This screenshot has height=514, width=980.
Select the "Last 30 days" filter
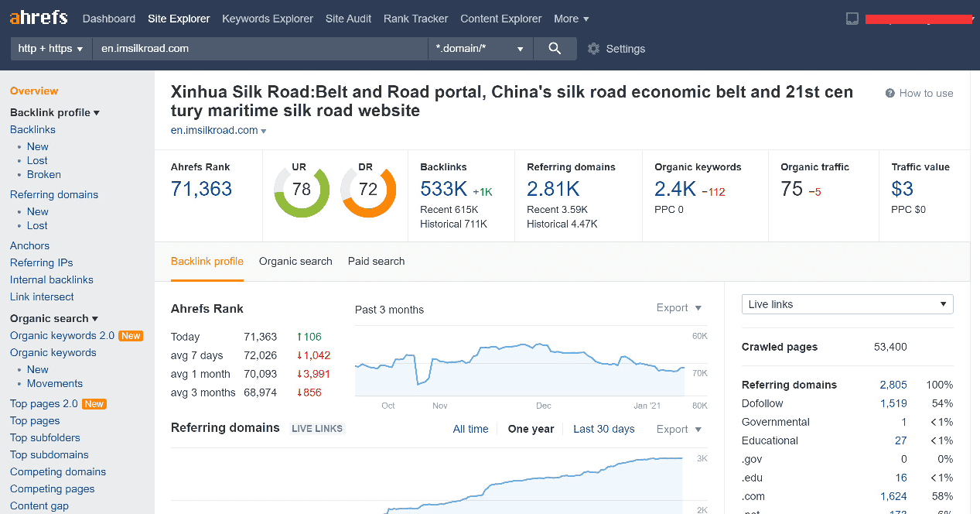click(x=604, y=429)
